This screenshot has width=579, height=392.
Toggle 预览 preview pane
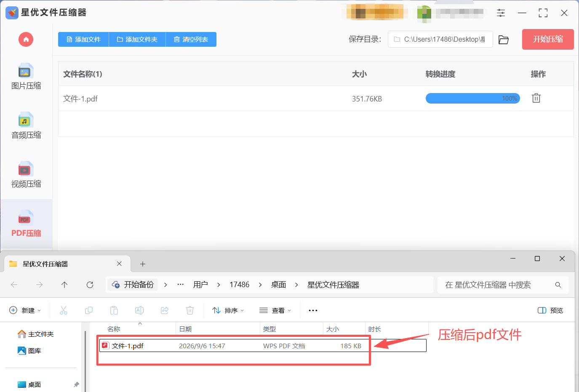[550, 310]
